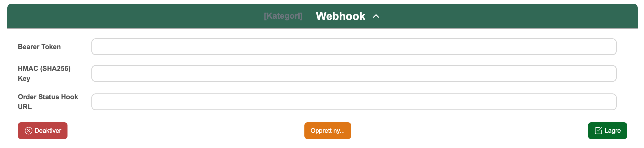The width and height of the screenshot is (644, 148).
Task: Click the orange Opprett ny... button
Action: click(328, 131)
